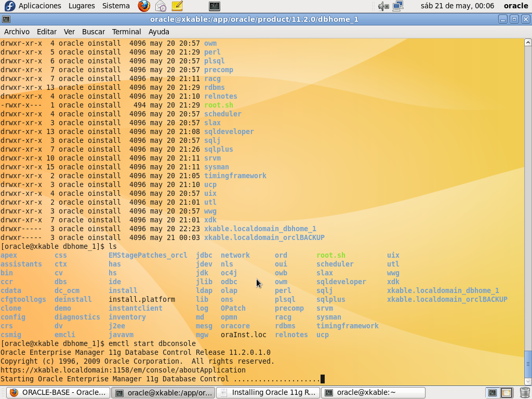532x399 pixels.
Task: Minimize the terminal window
Action: coord(503,19)
